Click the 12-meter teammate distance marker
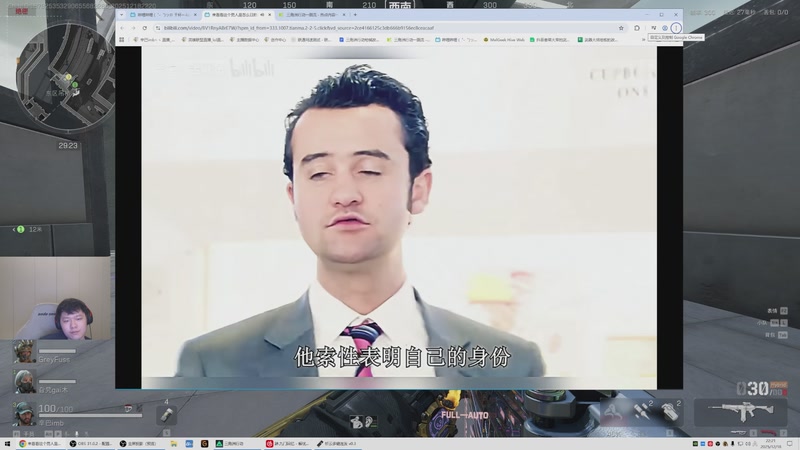The image size is (800, 450). (x=28, y=230)
